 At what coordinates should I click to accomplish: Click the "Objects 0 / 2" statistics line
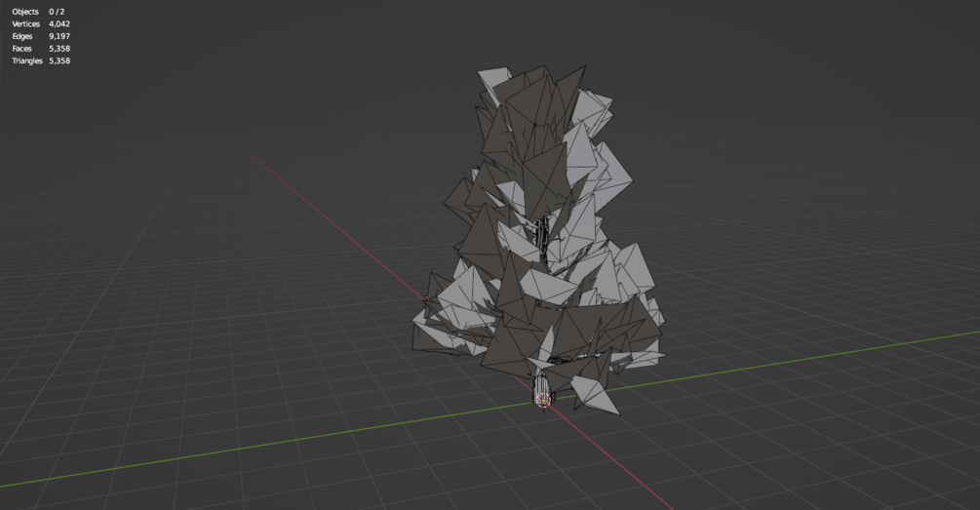coord(38,12)
